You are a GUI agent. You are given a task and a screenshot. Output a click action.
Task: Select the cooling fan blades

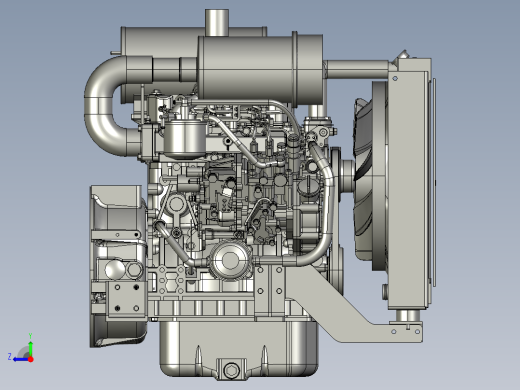(x=363, y=178)
